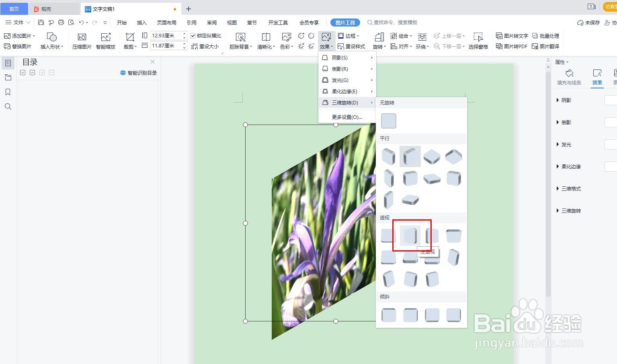Viewport: 617px width, 364px height.
Task: Click the Print icon in quick toolbar
Action: [61, 22]
